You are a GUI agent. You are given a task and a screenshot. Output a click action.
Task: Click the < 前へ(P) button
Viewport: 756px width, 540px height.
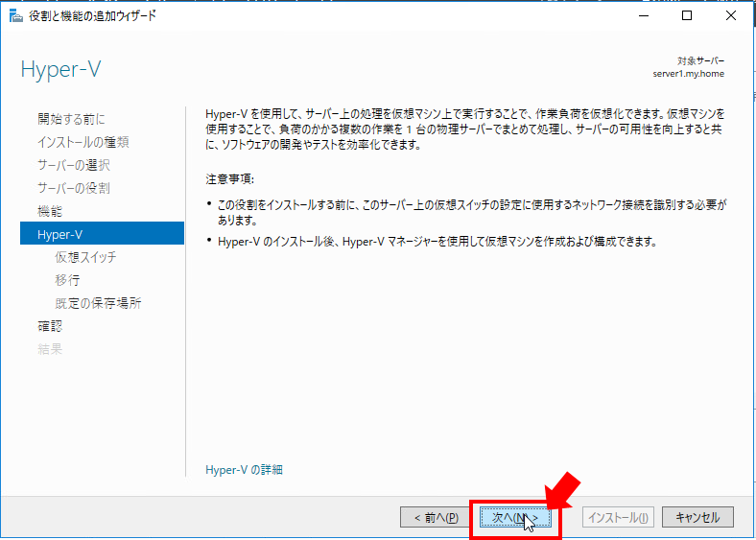coord(436,517)
